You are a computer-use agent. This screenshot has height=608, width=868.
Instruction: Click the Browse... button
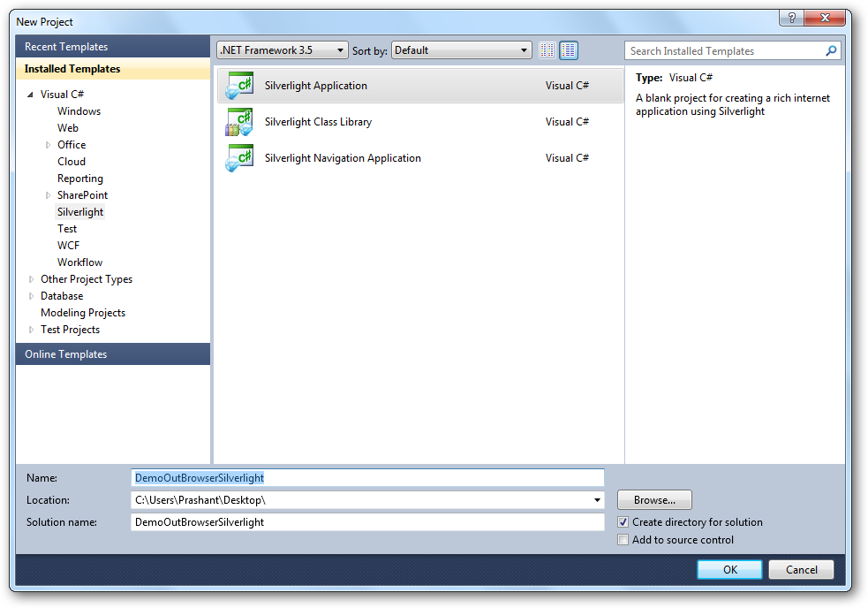(654, 500)
